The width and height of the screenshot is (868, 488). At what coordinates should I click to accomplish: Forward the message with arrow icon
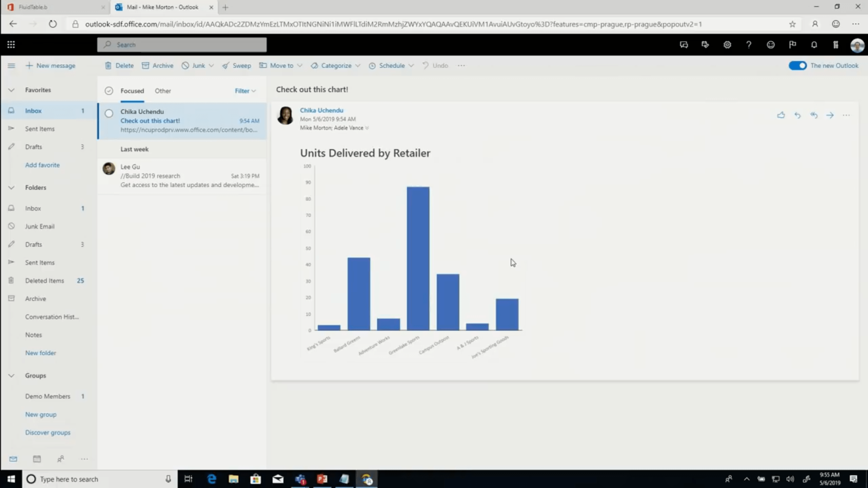click(x=830, y=115)
